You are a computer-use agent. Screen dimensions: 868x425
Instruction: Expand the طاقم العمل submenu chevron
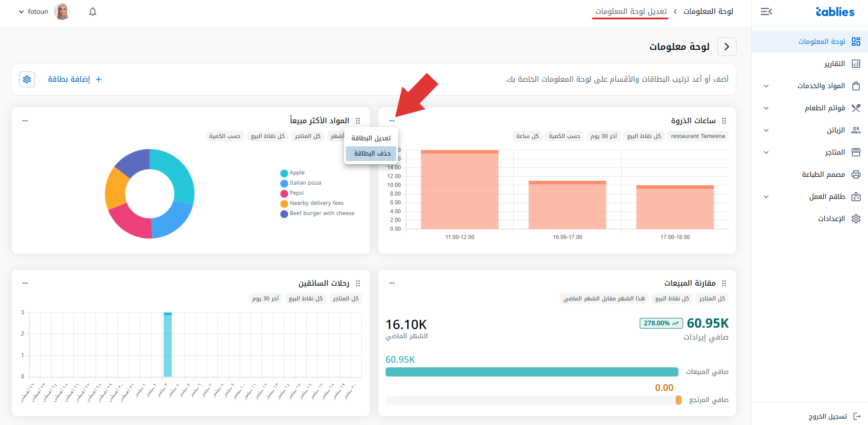click(766, 197)
